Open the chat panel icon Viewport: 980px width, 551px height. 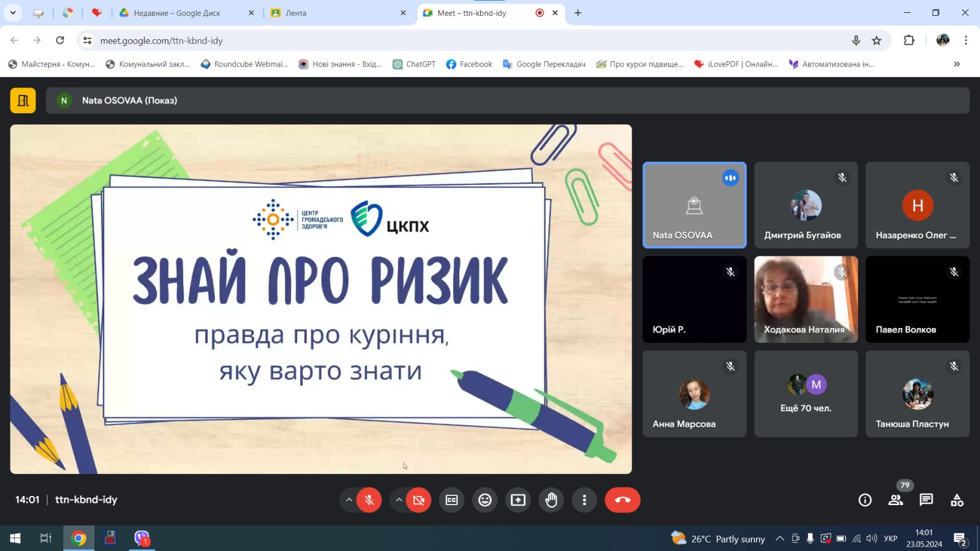coord(926,500)
